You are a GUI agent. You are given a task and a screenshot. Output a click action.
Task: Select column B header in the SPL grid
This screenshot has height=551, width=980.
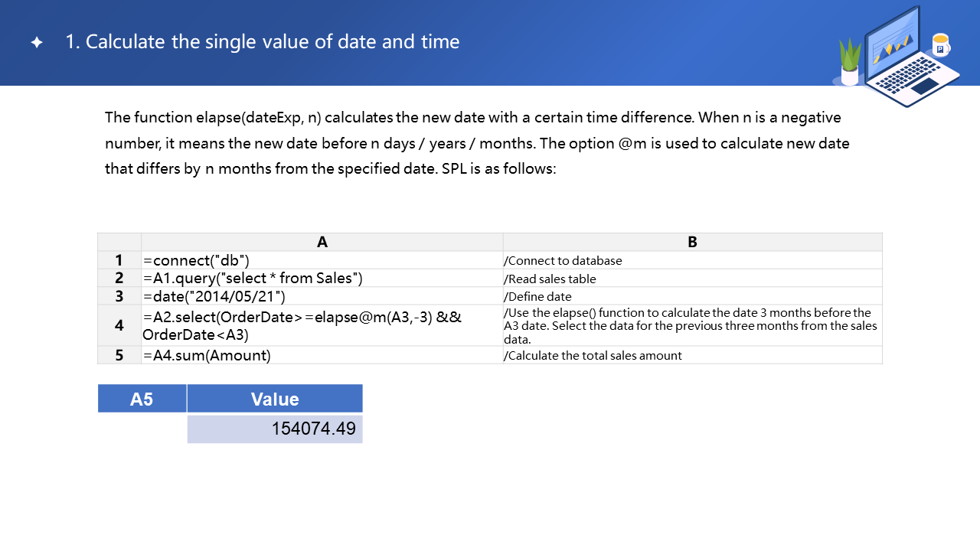point(692,242)
